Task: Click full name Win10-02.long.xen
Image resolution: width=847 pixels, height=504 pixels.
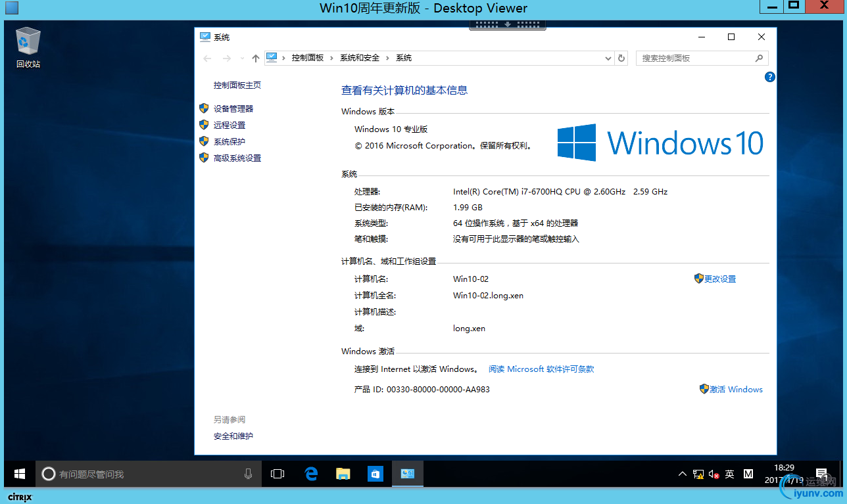Action: click(x=489, y=296)
